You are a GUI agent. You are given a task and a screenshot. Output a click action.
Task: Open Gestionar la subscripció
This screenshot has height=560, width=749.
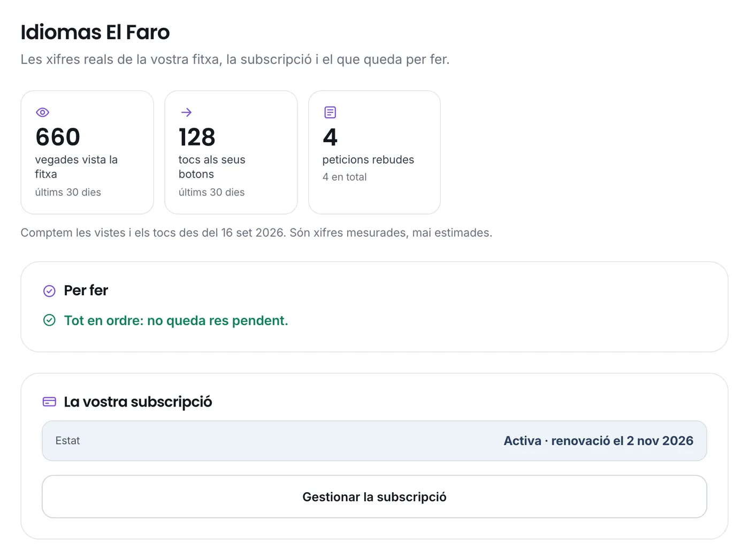pyautogui.click(x=374, y=496)
